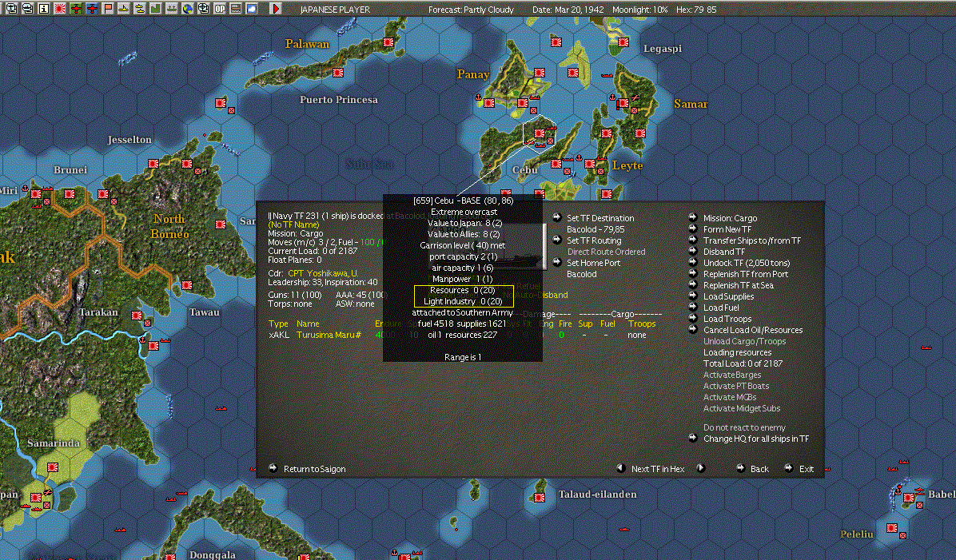
Task: Click the arrow icon beside Set Home Port
Action: 556,262
